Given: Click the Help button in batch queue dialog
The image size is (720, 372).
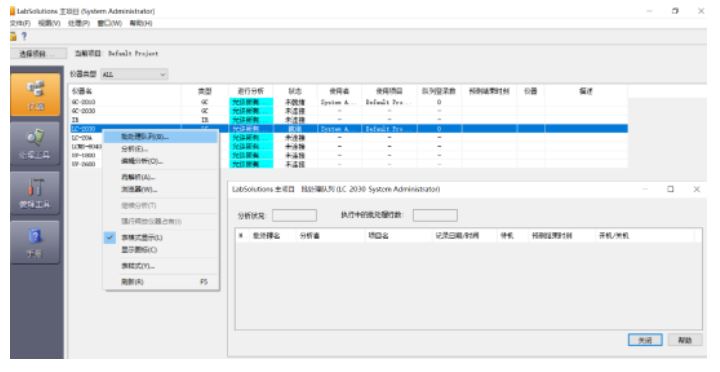Looking at the screenshot, I should 685,340.
